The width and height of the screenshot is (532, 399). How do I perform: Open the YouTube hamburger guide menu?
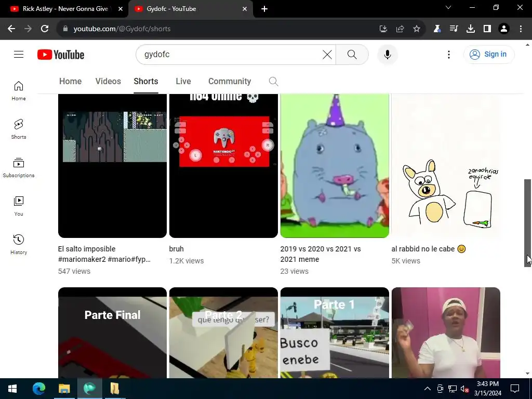(x=19, y=54)
